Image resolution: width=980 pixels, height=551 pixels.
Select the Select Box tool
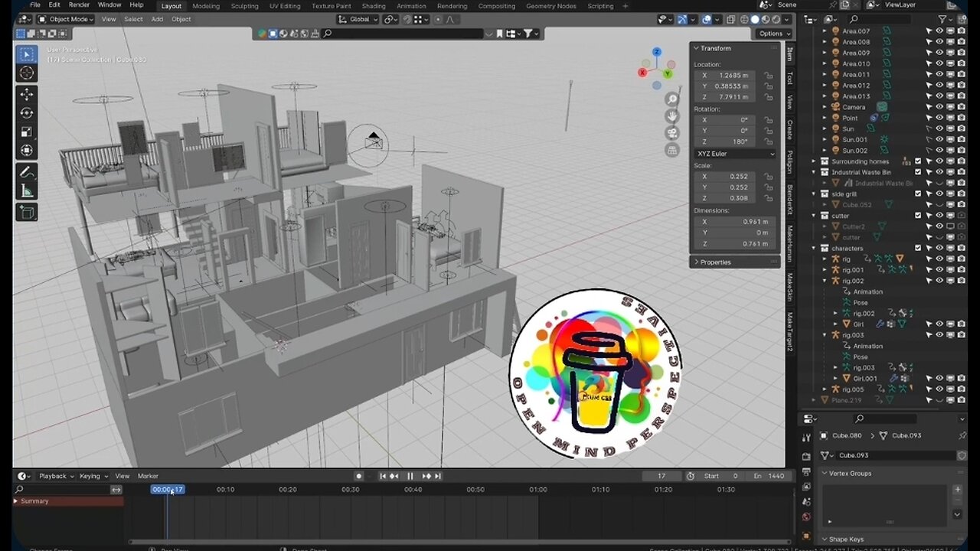click(27, 54)
